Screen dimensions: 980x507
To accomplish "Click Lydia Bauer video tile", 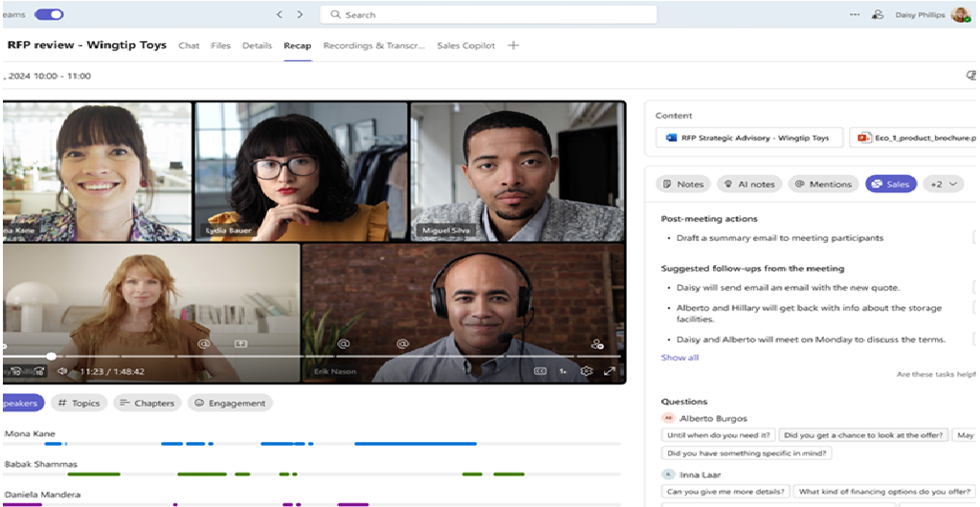I will pyautogui.click(x=301, y=171).
